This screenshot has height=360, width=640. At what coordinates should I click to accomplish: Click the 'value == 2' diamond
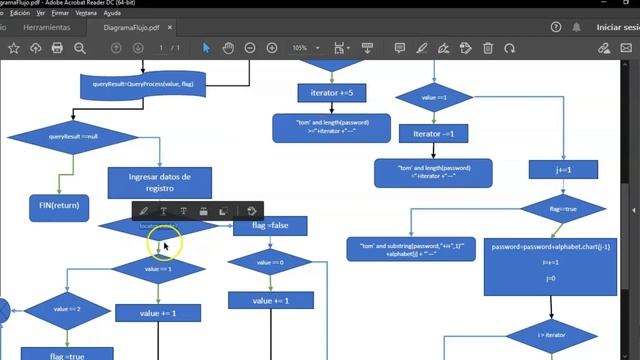tap(67, 311)
